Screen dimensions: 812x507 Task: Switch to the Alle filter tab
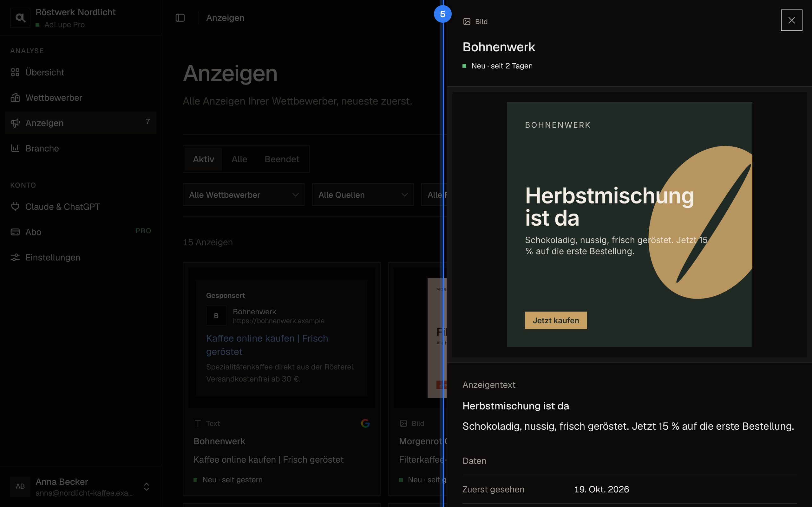point(239,159)
